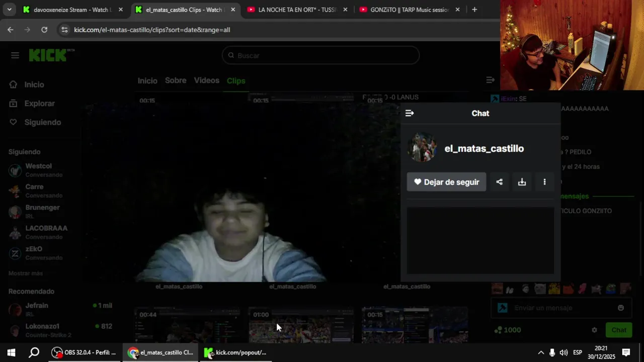The width and height of the screenshot is (644, 362).
Task: Open the three-dot more options menu
Action: click(x=544, y=182)
